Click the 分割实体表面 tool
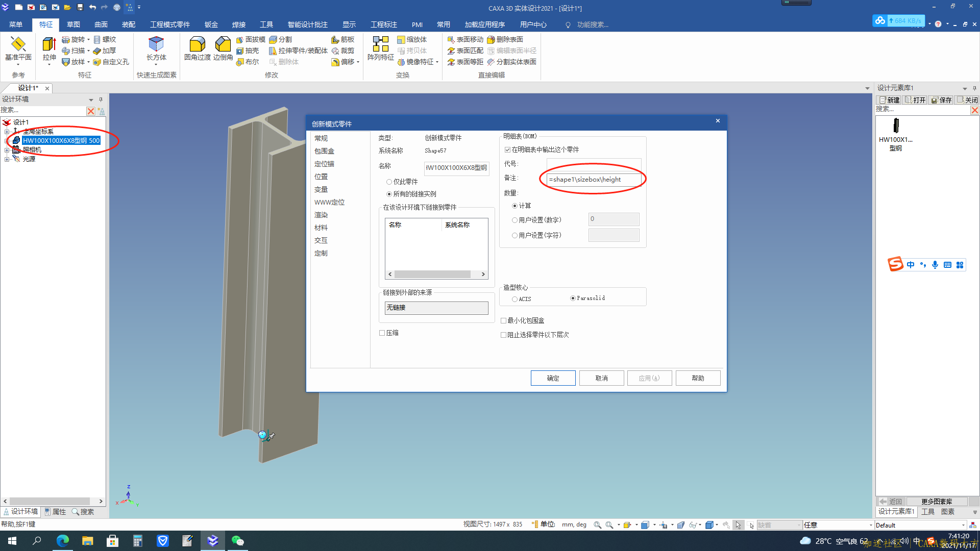 (x=511, y=62)
